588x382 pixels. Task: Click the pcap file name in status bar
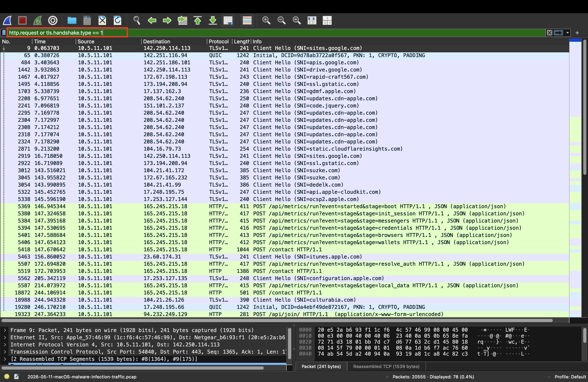tap(82, 377)
